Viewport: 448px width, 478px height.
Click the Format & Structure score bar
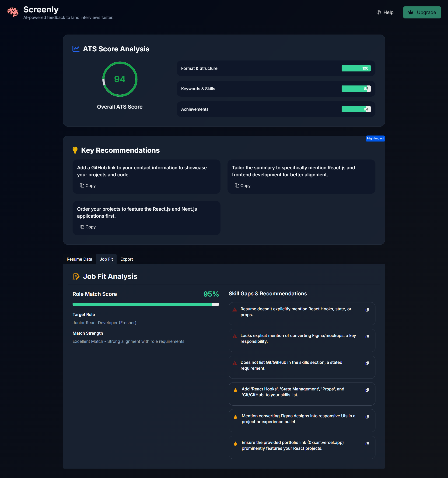coord(356,68)
